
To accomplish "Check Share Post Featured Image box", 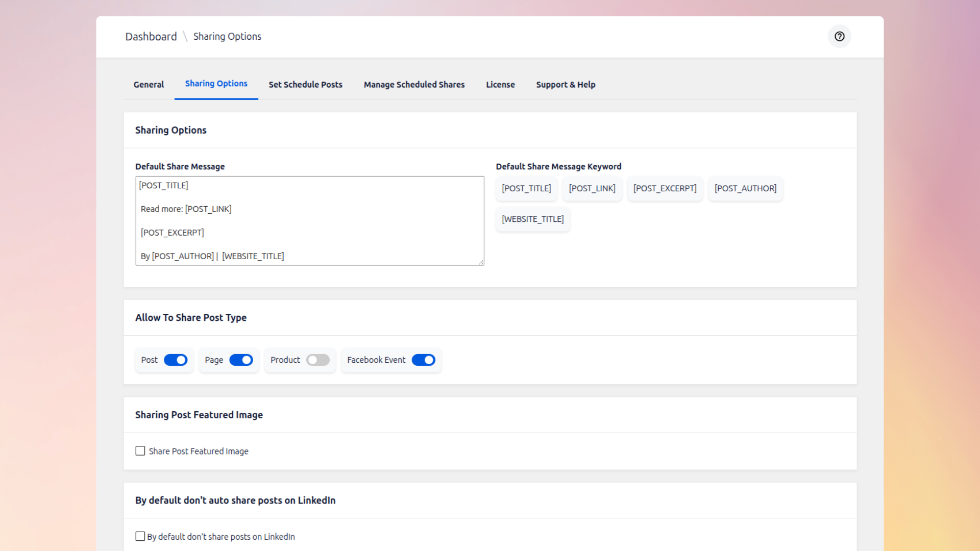I will [x=140, y=451].
